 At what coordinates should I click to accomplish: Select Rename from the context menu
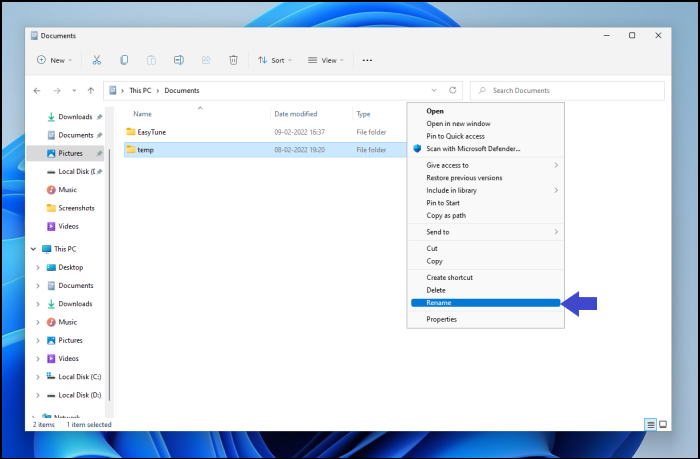tap(485, 303)
